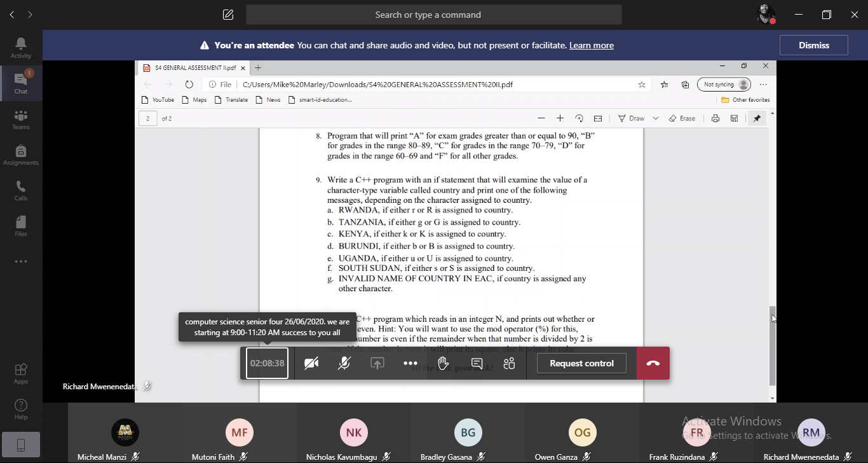The width and height of the screenshot is (868, 463).
Task: Focus the Search or type a command box
Action: [434, 15]
